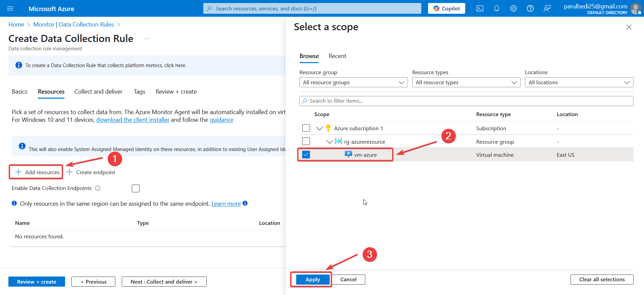The height and width of the screenshot is (295, 644).
Task: Switch to the Recent tab
Action: coord(337,56)
